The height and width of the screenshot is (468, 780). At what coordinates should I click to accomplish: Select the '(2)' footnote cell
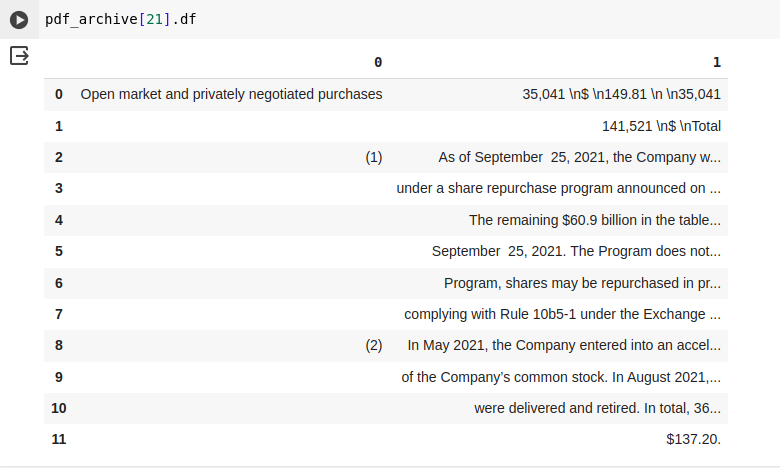click(x=373, y=346)
